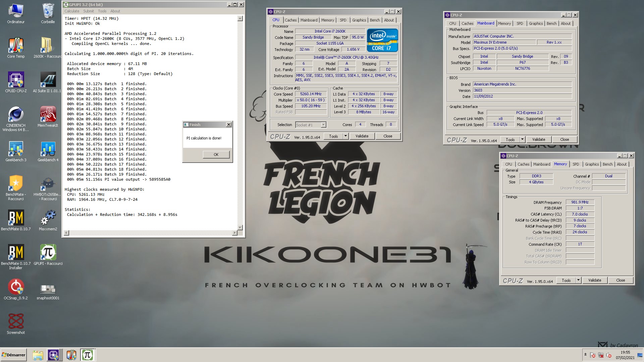Image resolution: width=644 pixels, height=362 pixels.
Task: Open the 2600K Raccourci folder icon
Action: tap(47, 48)
